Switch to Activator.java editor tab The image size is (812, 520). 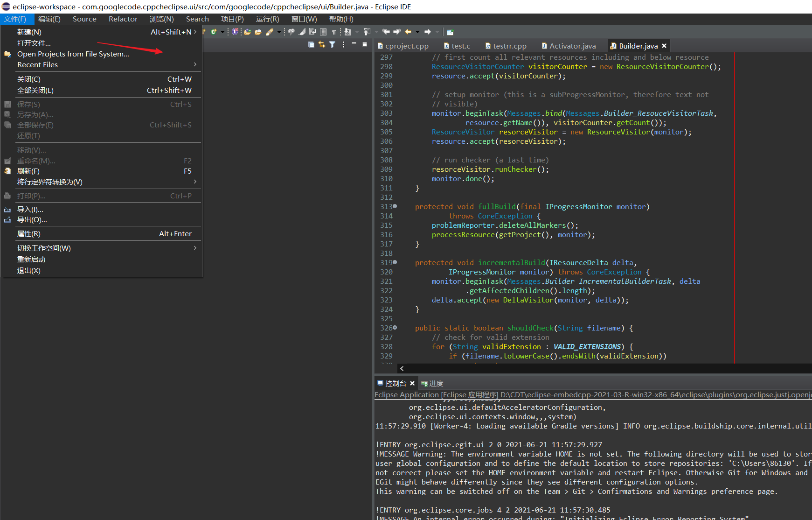pos(572,46)
